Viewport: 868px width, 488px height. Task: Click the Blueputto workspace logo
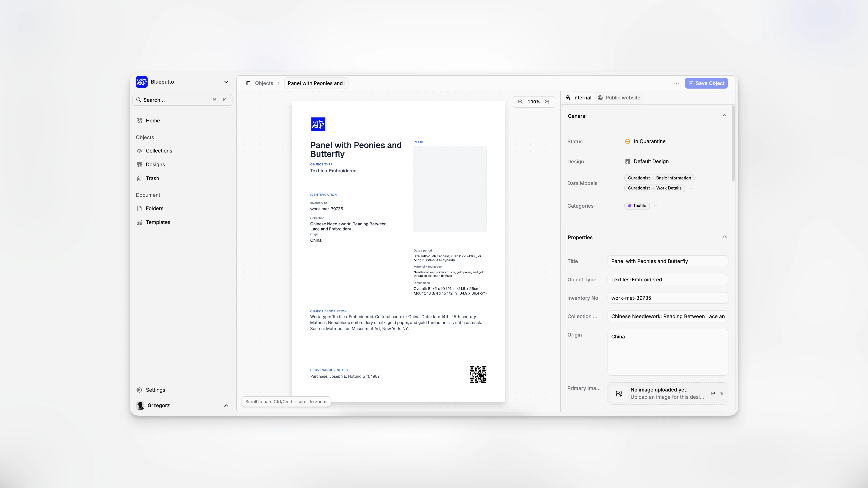coord(142,82)
